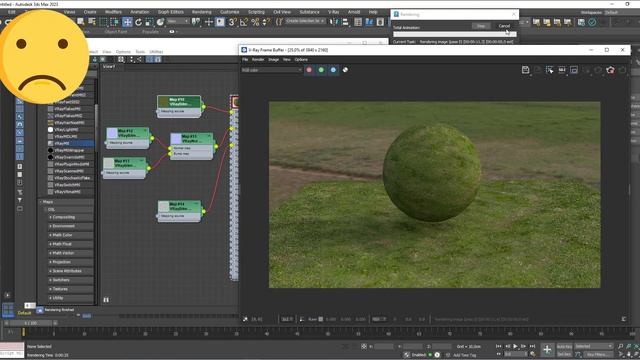Click the Select by Name icon

92,22
